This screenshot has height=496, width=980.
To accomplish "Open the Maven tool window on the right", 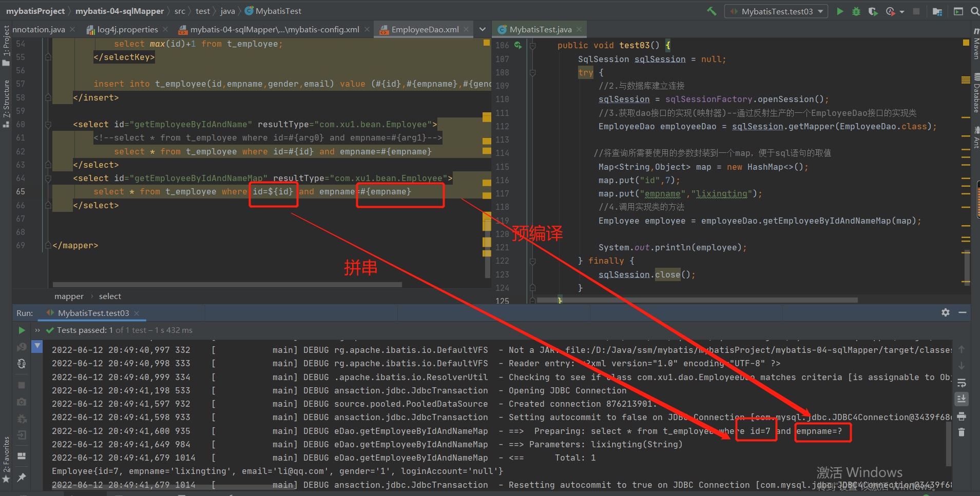I will pyautogui.click(x=975, y=44).
